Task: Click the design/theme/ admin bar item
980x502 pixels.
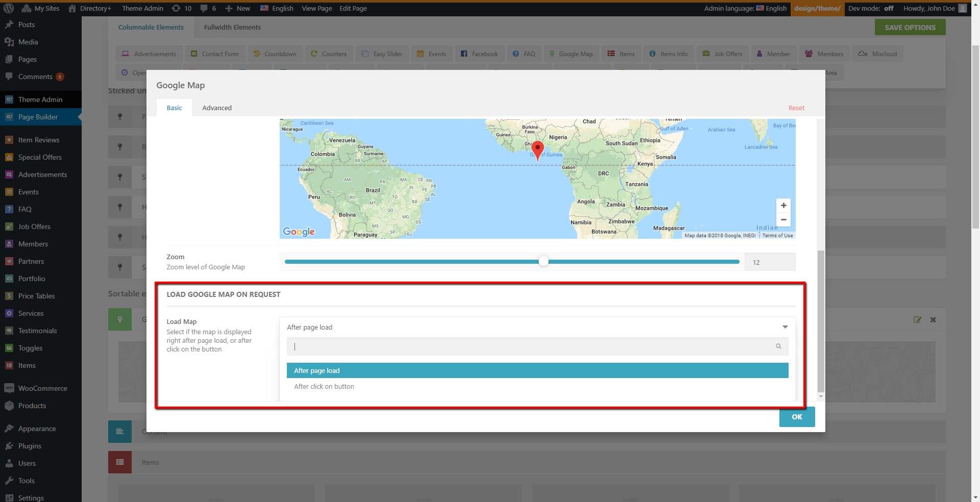Action: 817,8
